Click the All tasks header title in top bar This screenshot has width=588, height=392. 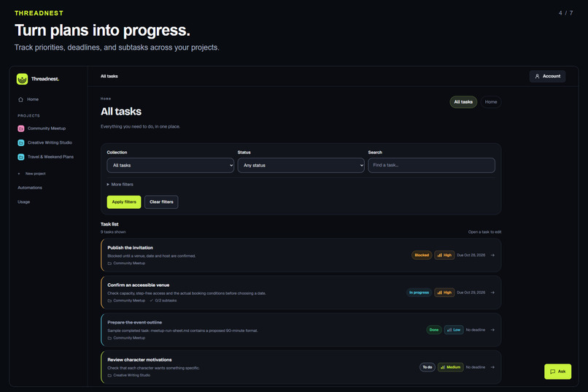[109, 76]
